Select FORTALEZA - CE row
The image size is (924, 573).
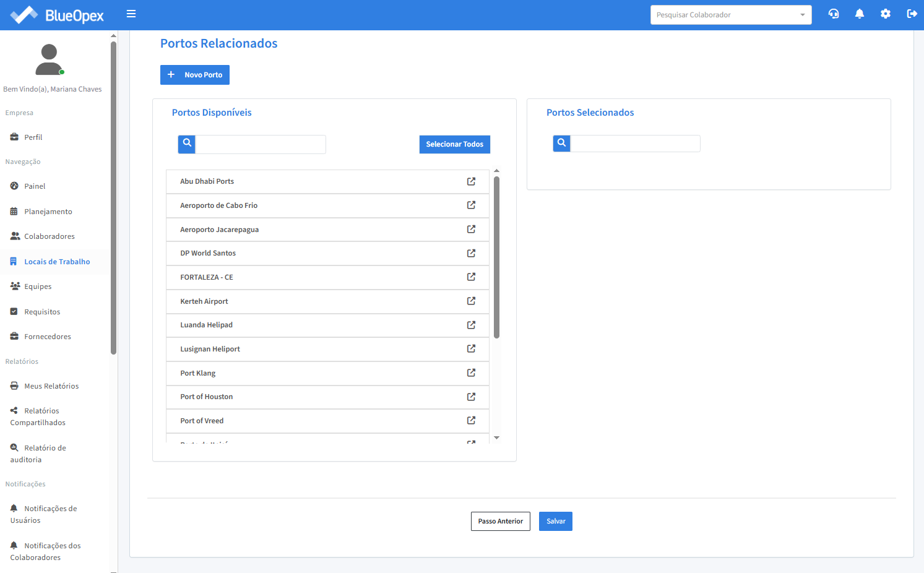pos(327,277)
